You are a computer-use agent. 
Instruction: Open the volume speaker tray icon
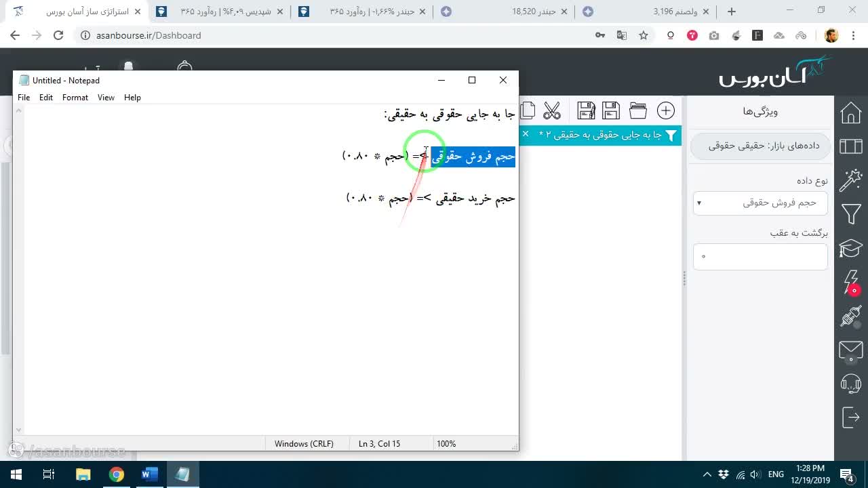tap(756, 474)
